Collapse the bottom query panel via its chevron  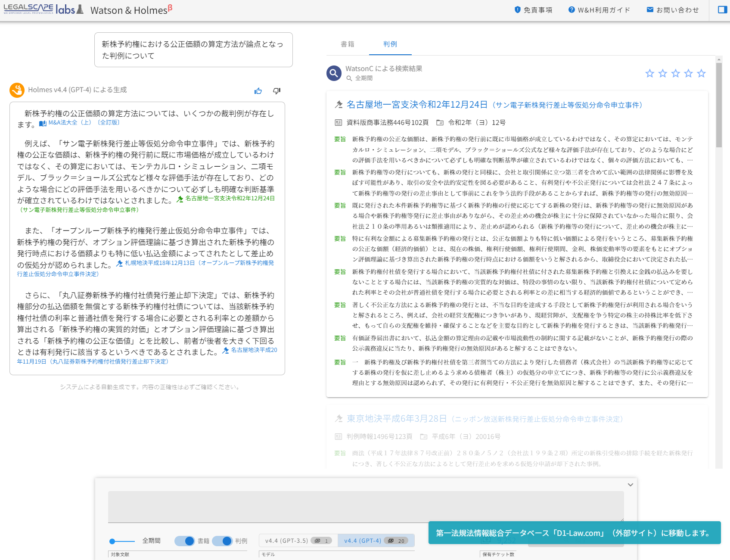(x=631, y=484)
